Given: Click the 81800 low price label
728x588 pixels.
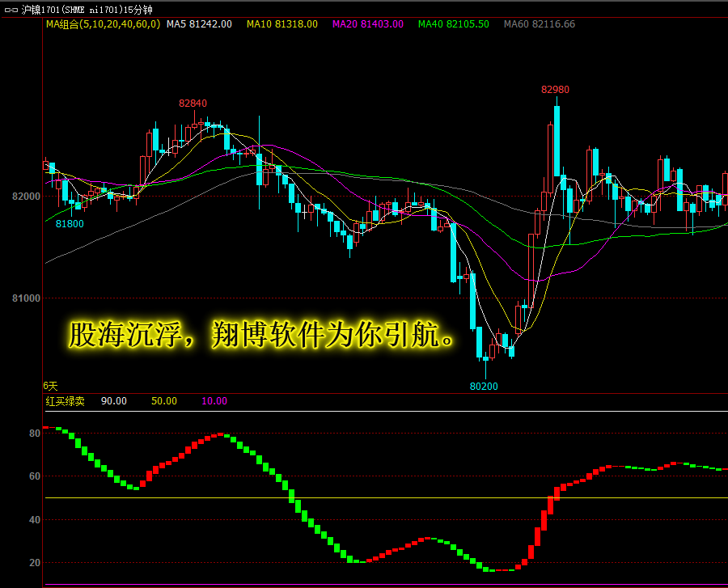Looking at the screenshot, I should coord(70,224).
